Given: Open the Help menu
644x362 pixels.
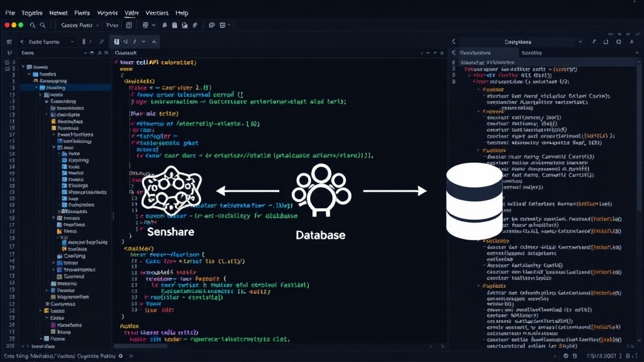Looking at the screenshot, I should [182, 13].
